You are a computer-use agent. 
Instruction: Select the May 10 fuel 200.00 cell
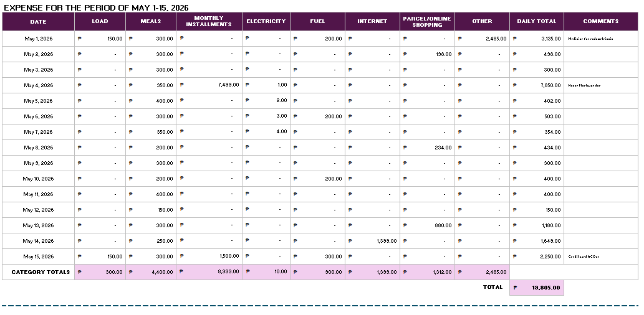click(x=317, y=179)
